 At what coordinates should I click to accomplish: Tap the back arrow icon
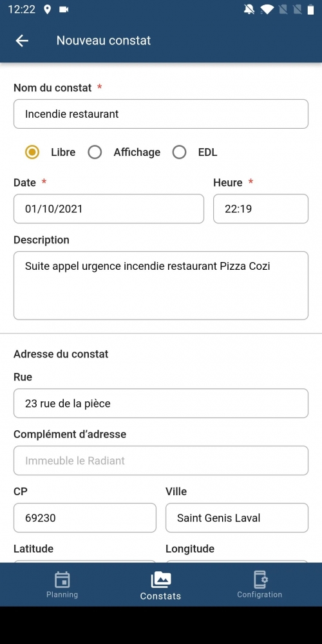(x=22, y=40)
